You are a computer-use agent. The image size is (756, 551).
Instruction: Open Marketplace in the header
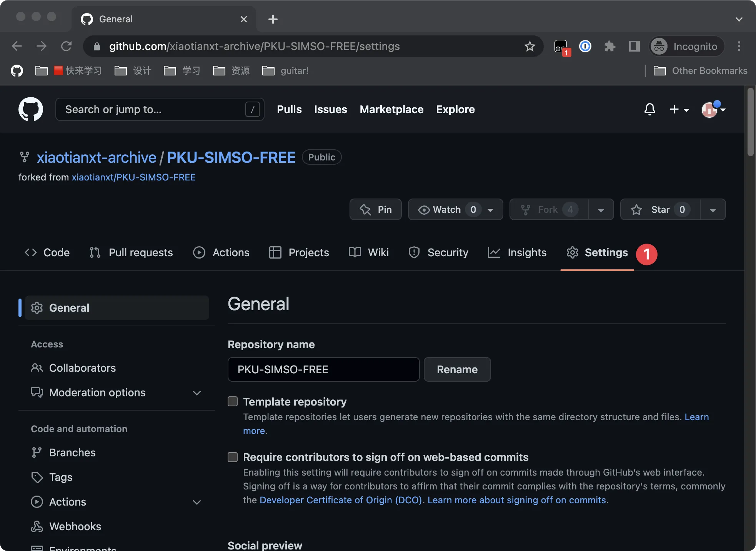391,109
